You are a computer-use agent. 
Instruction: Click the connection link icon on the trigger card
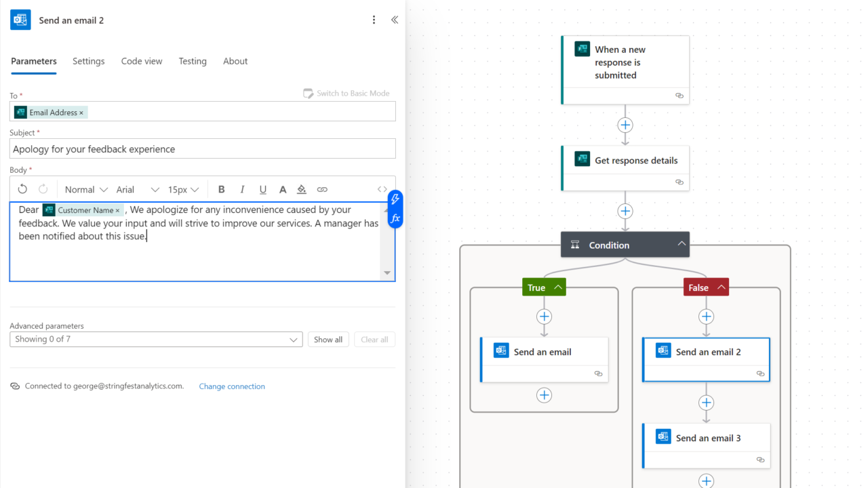pyautogui.click(x=679, y=96)
